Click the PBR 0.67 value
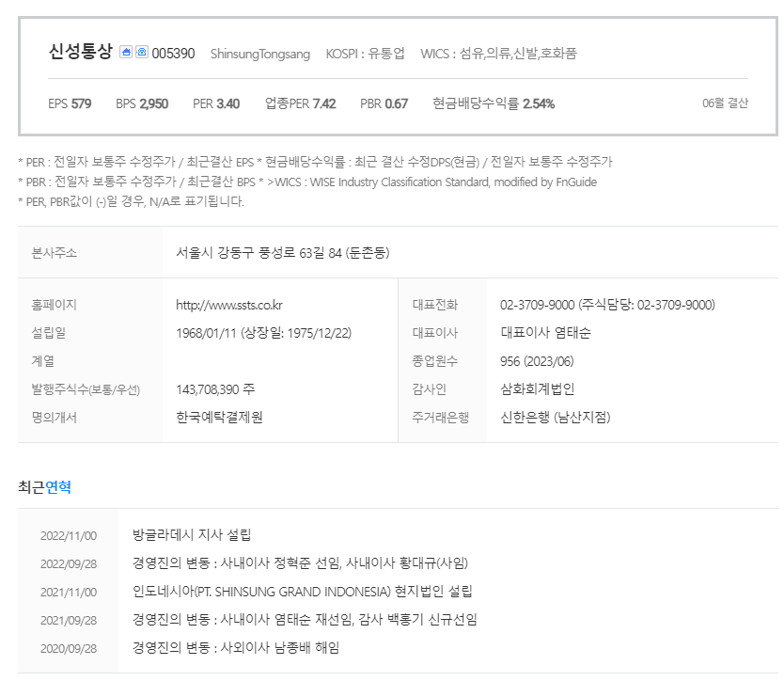 tap(384, 103)
